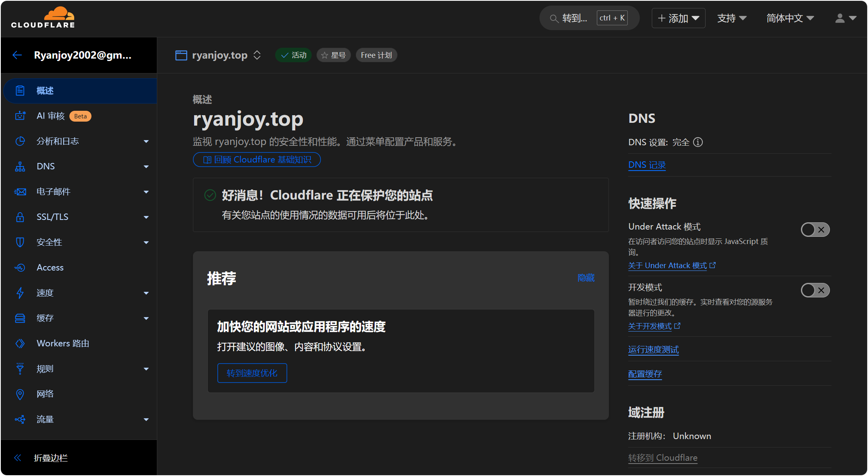Open Workers 路由 from the sidebar
868x476 pixels.
[62, 343]
